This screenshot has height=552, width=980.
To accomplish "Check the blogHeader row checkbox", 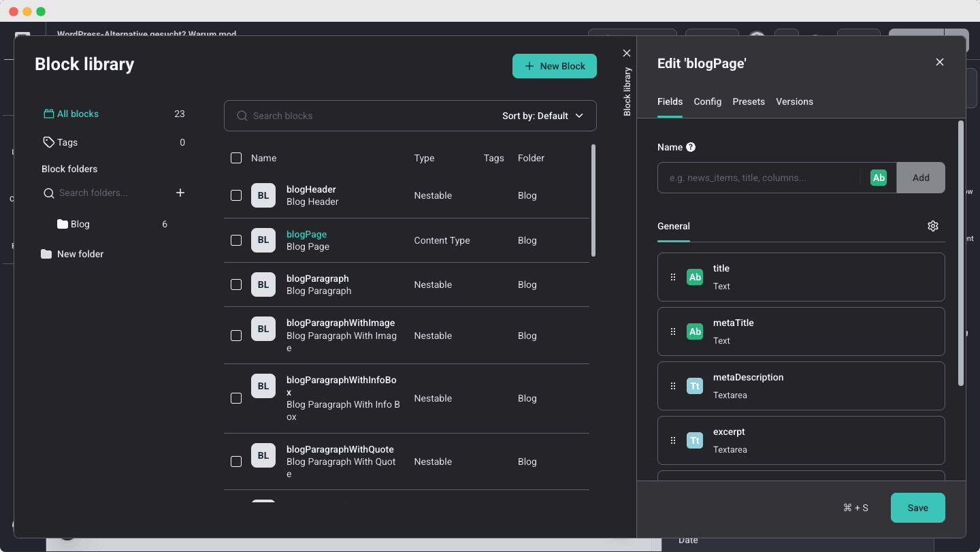I will 236,195.
